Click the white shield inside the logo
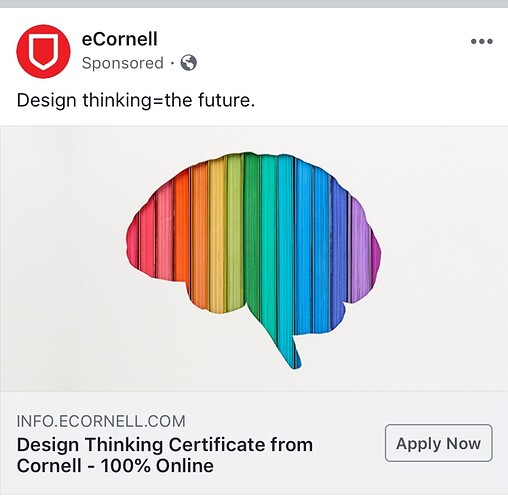Viewport: 508px width, 500px height. 43,52
